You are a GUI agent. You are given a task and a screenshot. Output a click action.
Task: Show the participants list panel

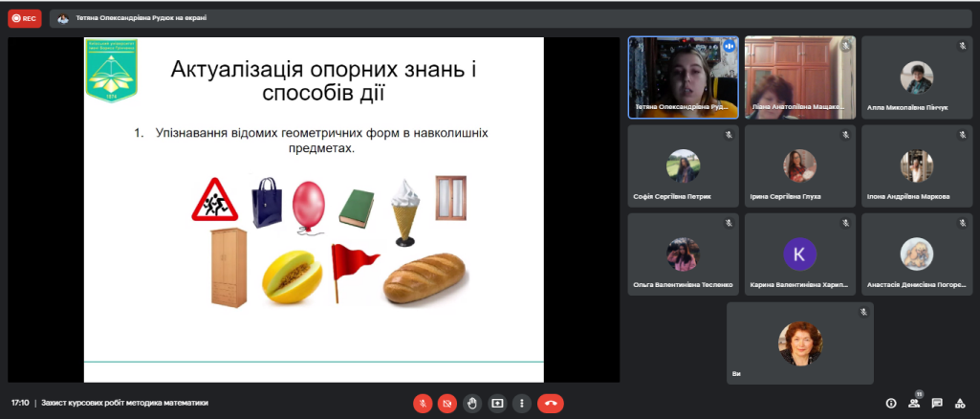914,403
